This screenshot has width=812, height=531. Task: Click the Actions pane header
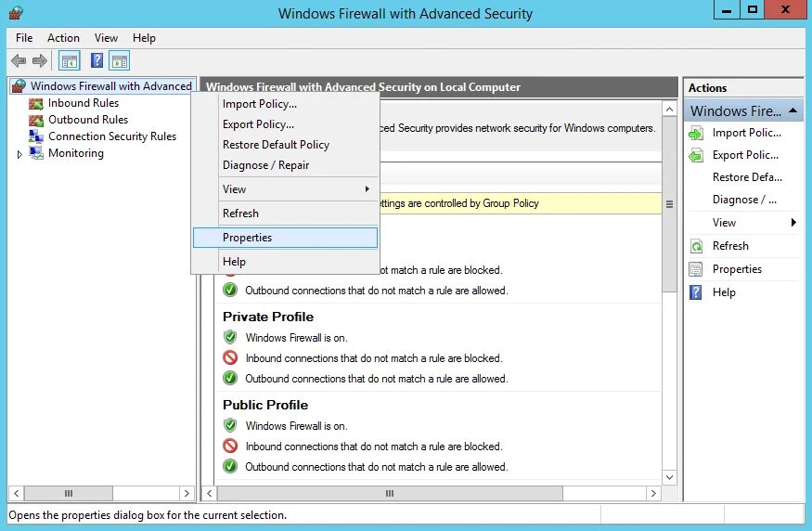point(743,88)
